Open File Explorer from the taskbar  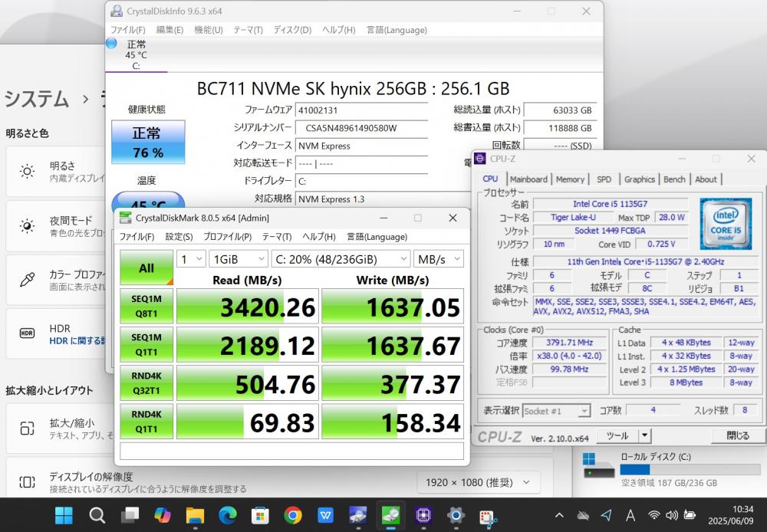195,515
